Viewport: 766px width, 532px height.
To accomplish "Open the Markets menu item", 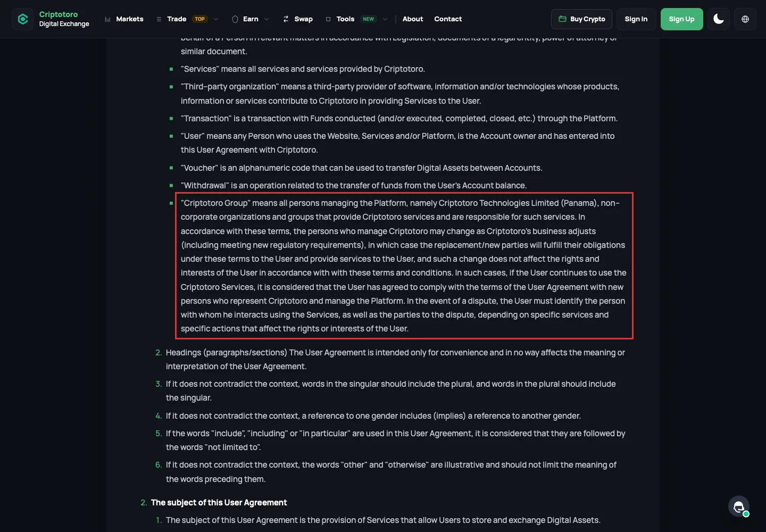I will click(x=130, y=19).
